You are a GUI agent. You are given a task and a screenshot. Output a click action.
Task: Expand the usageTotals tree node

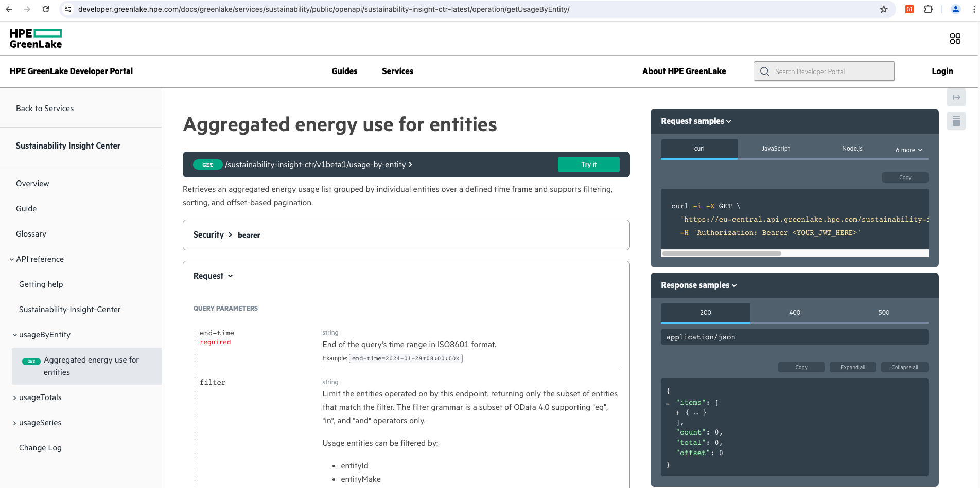click(x=15, y=397)
